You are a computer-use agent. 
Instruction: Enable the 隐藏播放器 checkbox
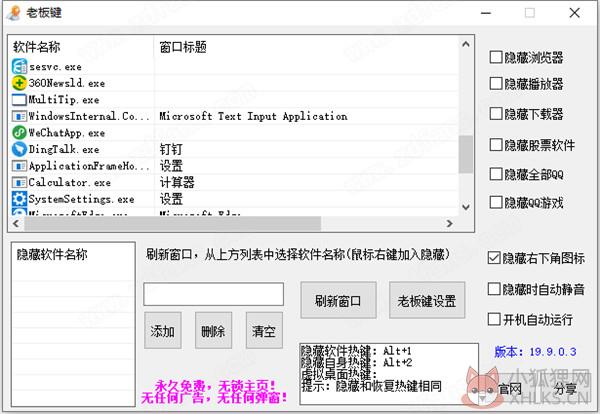pyautogui.click(x=496, y=83)
